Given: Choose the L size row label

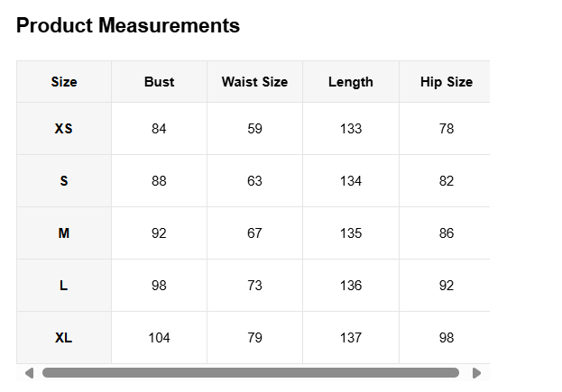Looking at the screenshot, I should [64, 286].
